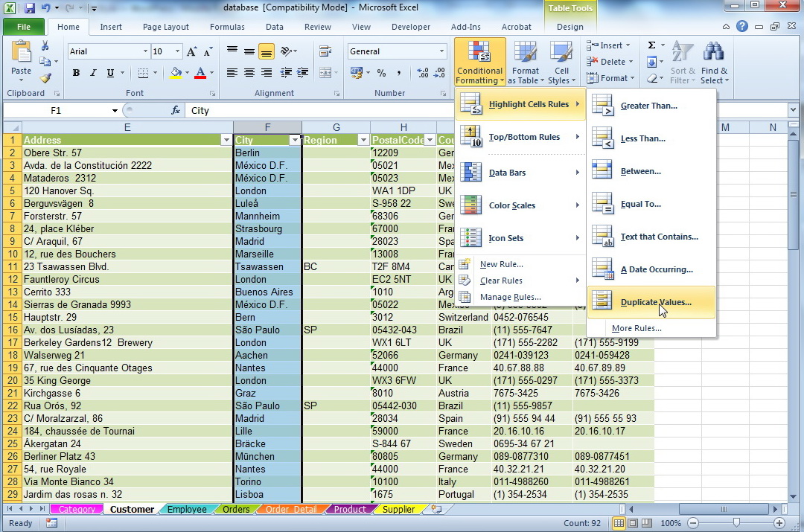
Task: Click the Comma Style icon
Action: coord(398,73)
